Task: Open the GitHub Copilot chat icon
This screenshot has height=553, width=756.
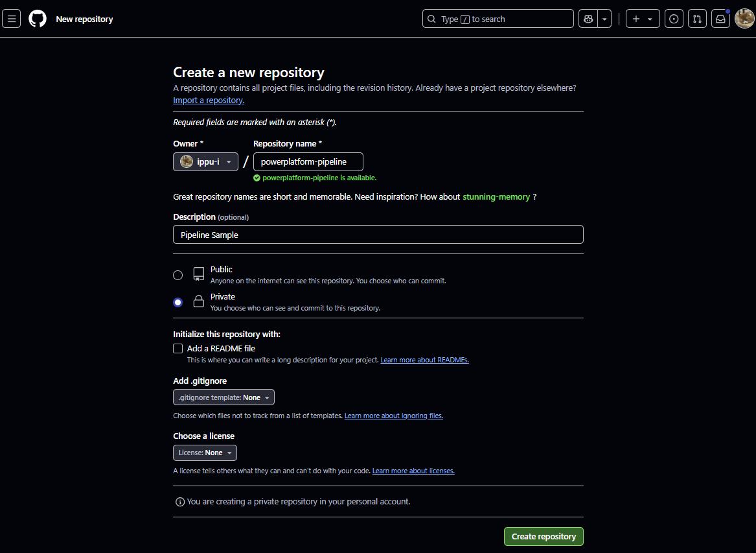Action: [x=587, y=18]
